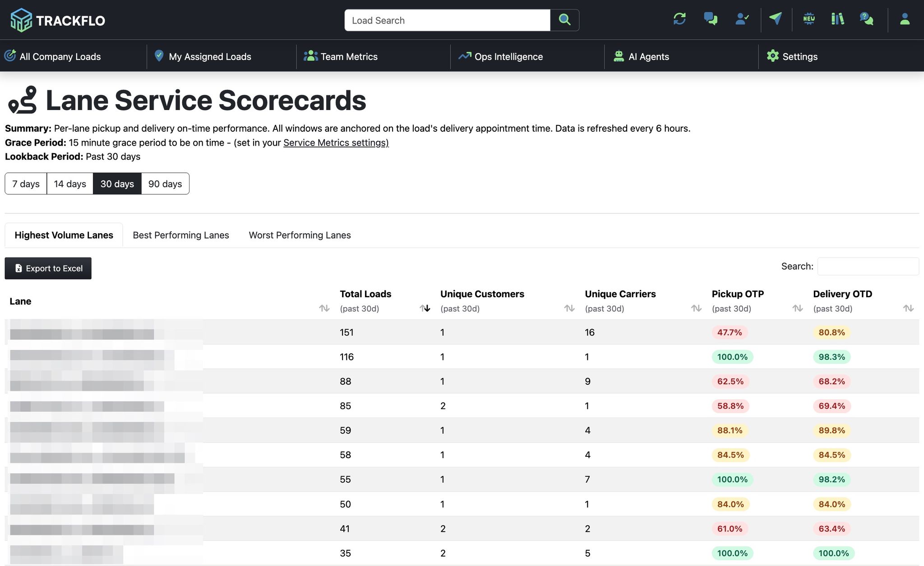Viewport: 924px width, 566px height.
Task: Click the refresh arrows icon
Action: 679,18
